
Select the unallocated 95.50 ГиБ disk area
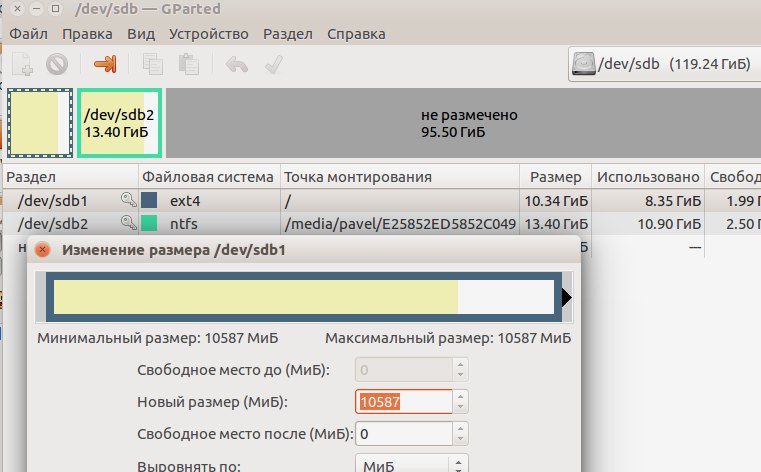468,123
